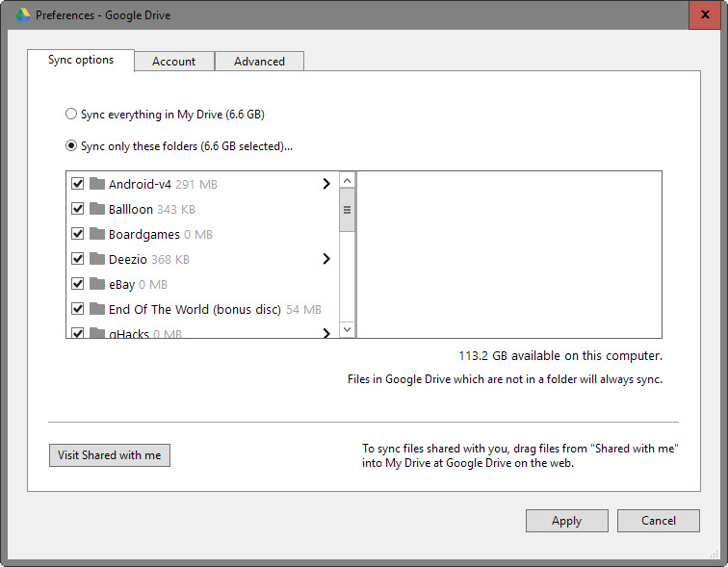
Task: Expand the gHacks folder chevron
Action: [x=326, y=333]
